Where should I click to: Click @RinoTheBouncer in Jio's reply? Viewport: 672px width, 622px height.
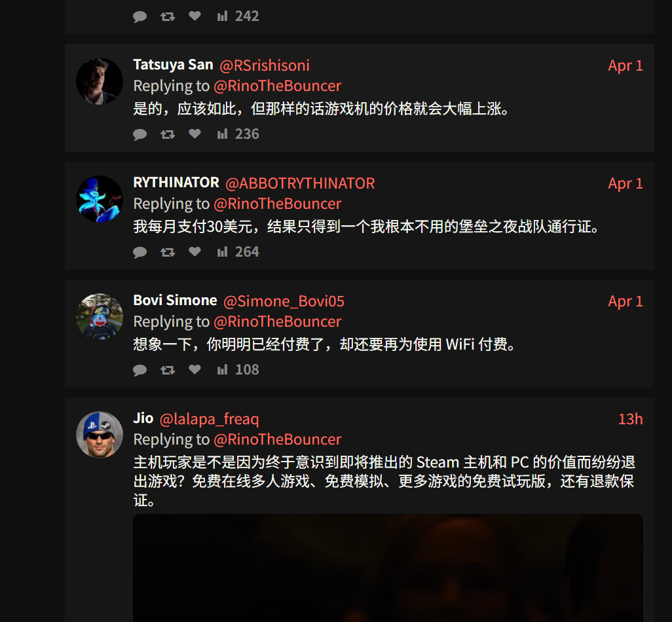click(277, 439)
